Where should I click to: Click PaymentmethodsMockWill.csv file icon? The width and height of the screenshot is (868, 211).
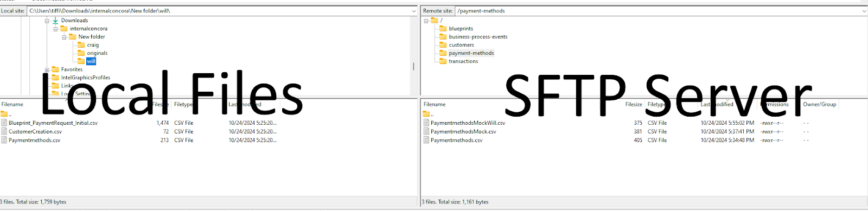[x=426, y=123]
